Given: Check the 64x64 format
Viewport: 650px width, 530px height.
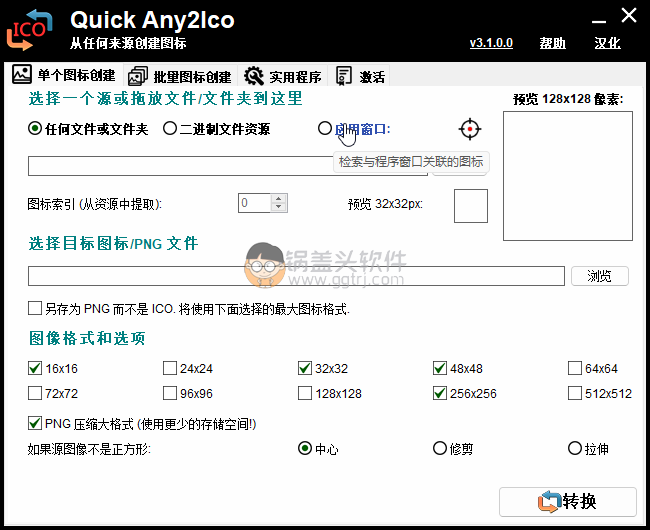Looking at the screenshot, I should (575, 368).
